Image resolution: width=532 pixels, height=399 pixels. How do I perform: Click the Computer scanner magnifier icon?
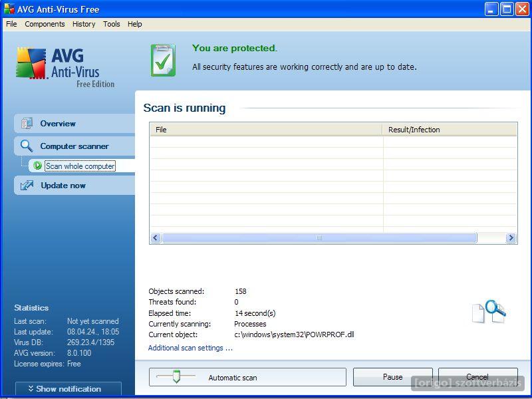(27, 146)
